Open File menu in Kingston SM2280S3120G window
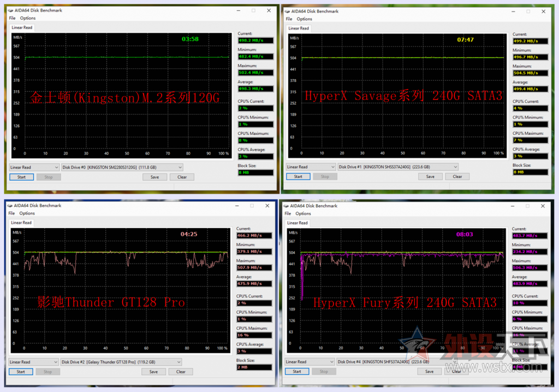Viewport: 559px width, 392px height. pyautogui.click(x=12, y=18)
